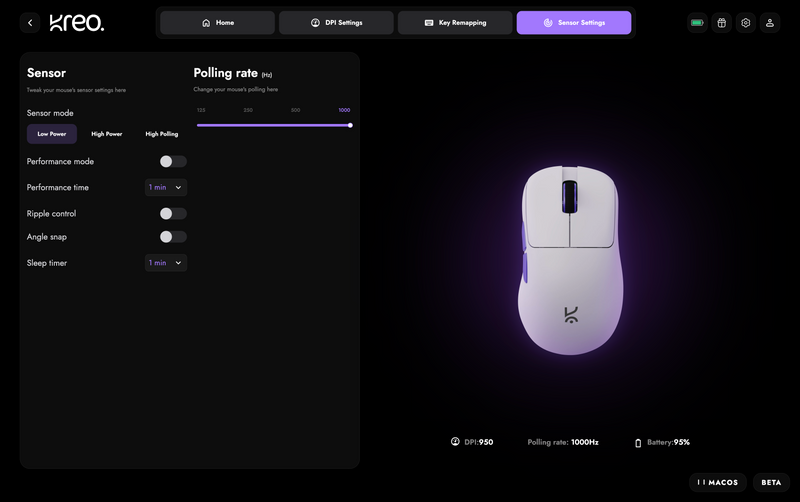Click the battery icon beside Battery:95%
Viewport: 800px width, 502px height.
(638, 443)
